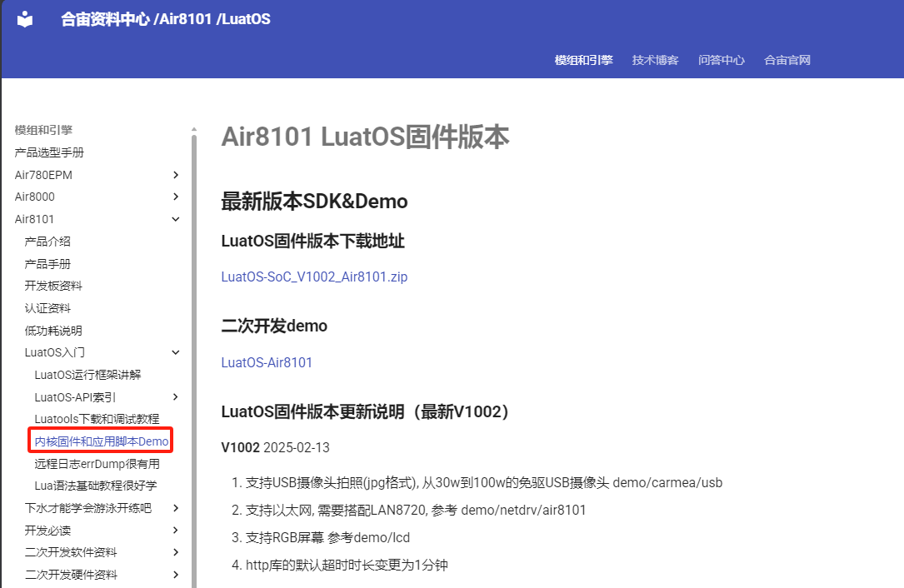Image resolution: width=904 pixels, height=588 pixels.
Task: Click the book logo icon in header
Action: 25,20
